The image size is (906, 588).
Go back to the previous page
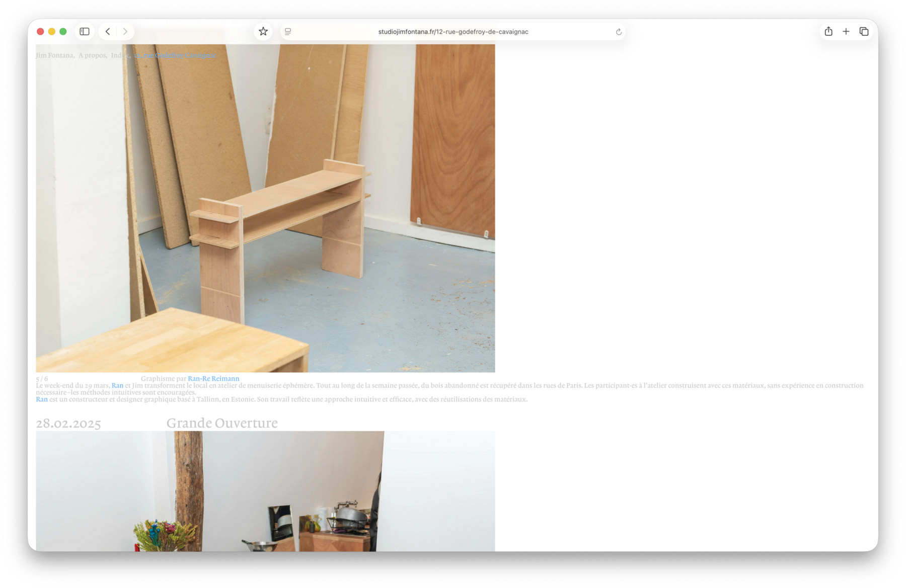[x=108, y=32]
